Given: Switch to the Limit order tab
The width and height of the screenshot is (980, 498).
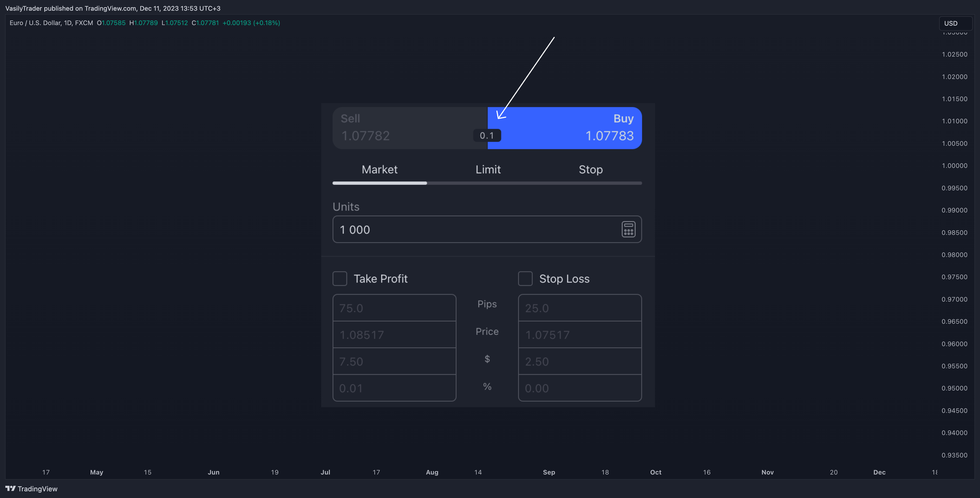Looking at the screenshot, I should coord(488,169).
